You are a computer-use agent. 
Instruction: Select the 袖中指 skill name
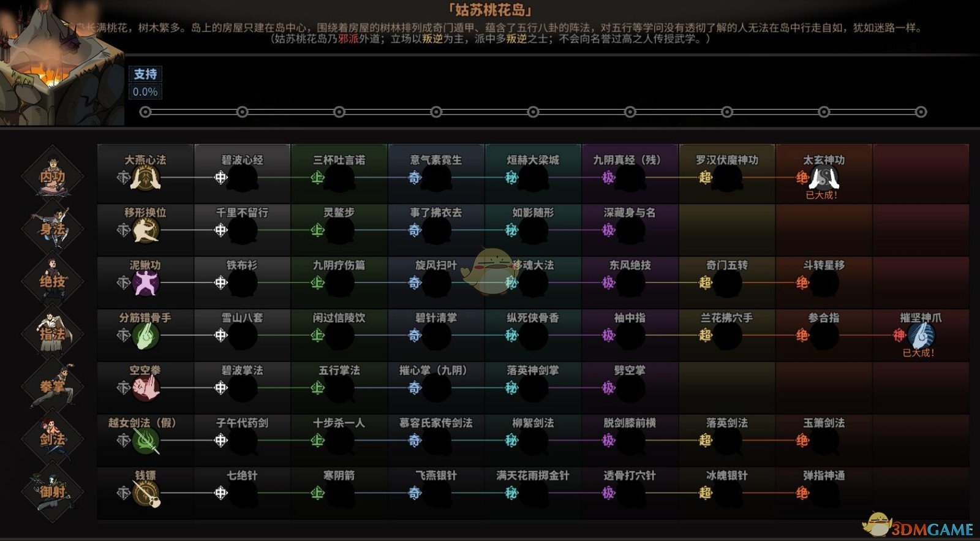[630, 318]
